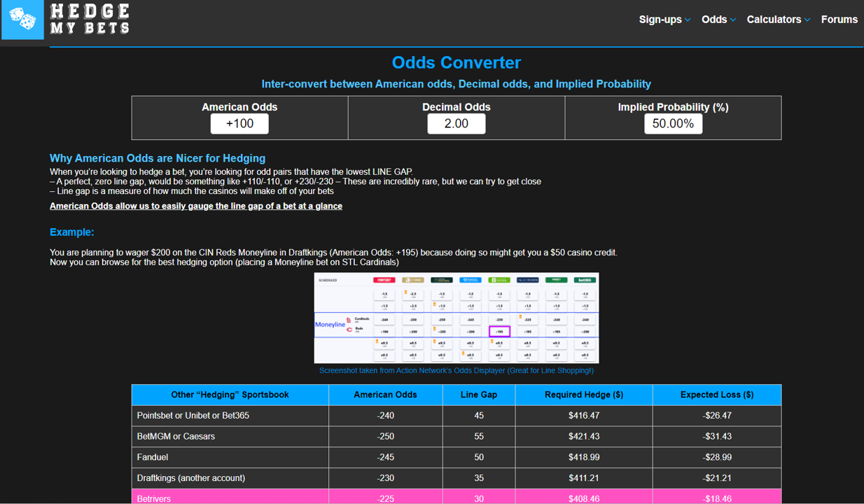
Task: Click the HEDGE MY BETS site title
Action: click(90, 20)
